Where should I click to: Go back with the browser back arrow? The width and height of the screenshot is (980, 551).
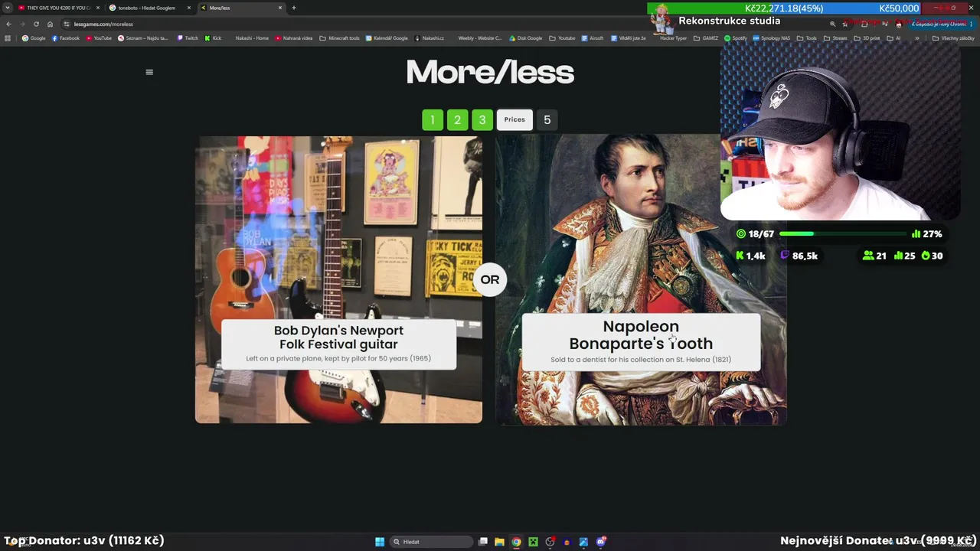pyautogui.click(x=8, y=24)
